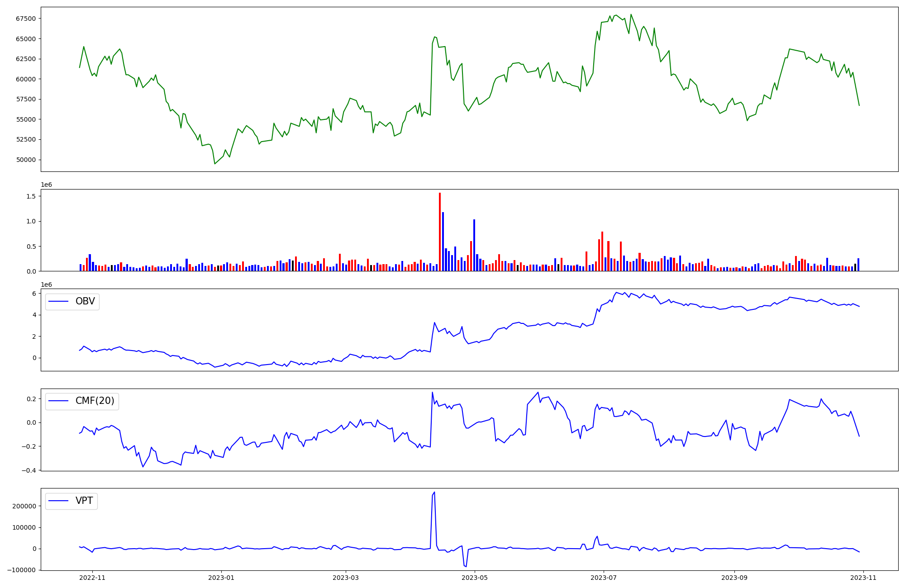This screenshot has width=905, height=588.
Task: Click the 50000 price axis label
Action: [x=26, y=160]
